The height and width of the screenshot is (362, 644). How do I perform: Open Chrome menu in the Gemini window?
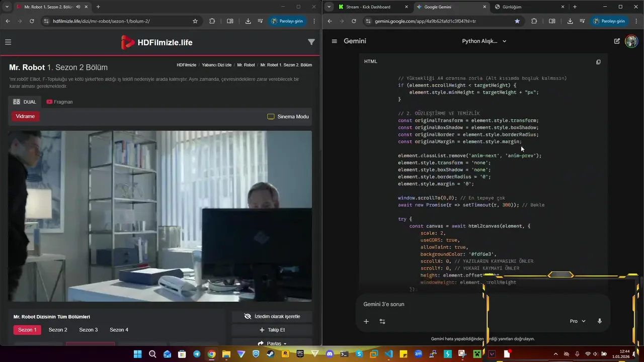pos(636,21)
